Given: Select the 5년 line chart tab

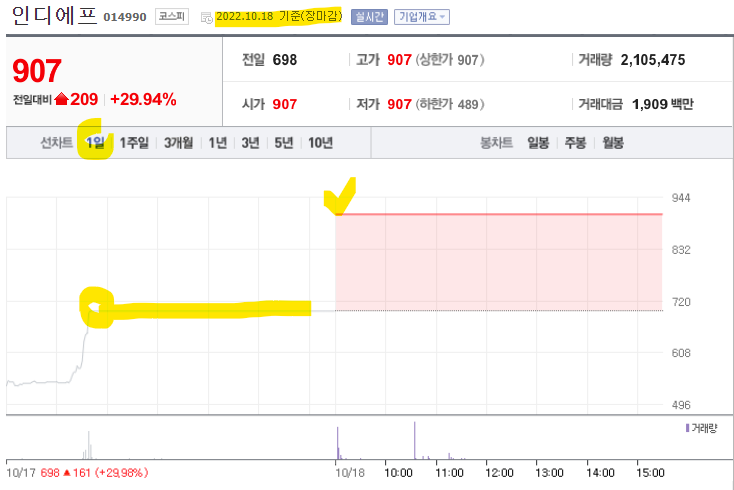Looking at the screenshot, I should coord(284,143).
